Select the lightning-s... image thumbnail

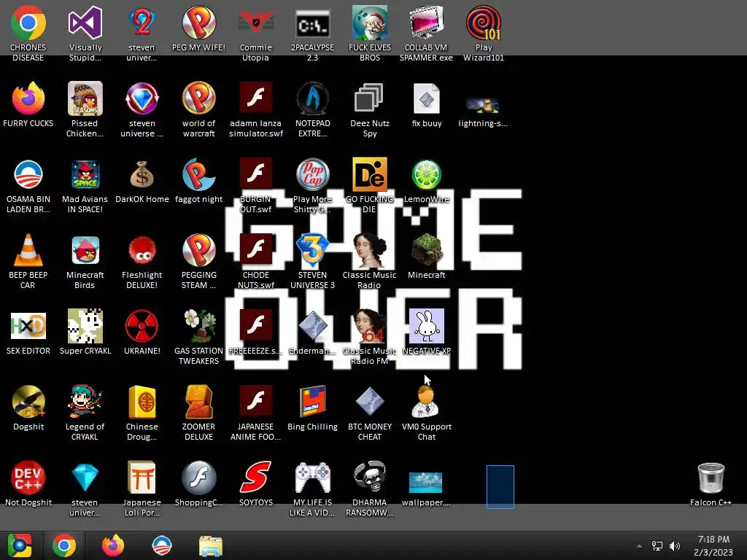click(483, 105)
